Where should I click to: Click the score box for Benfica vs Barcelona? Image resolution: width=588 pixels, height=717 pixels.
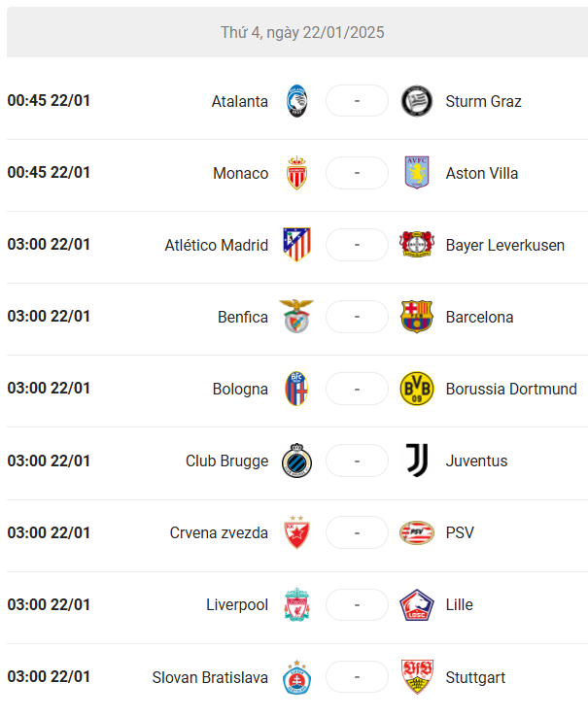pyautogui.click(x=357, y=317)
